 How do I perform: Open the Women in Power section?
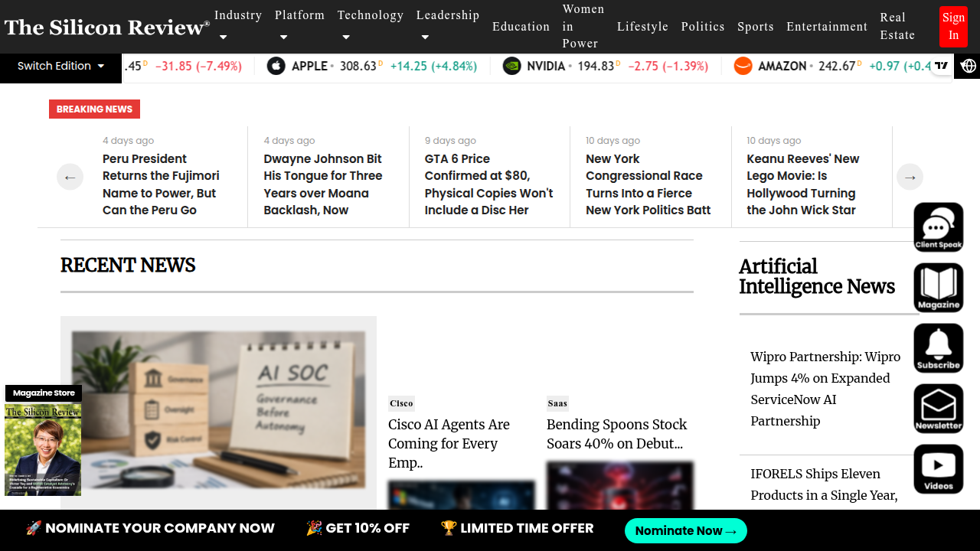[x=583, y=26]
